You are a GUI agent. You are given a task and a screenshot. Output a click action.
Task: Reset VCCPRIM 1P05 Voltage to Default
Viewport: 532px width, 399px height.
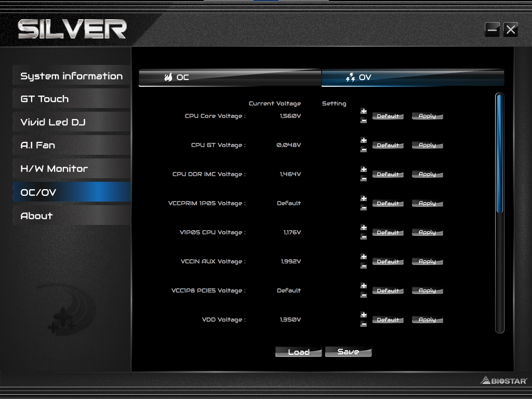pos(388,204)
